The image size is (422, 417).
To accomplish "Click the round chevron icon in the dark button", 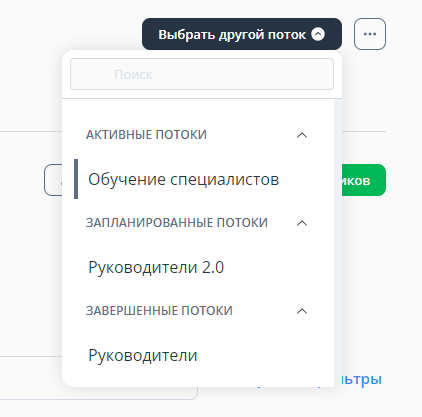I will point(318,34).
